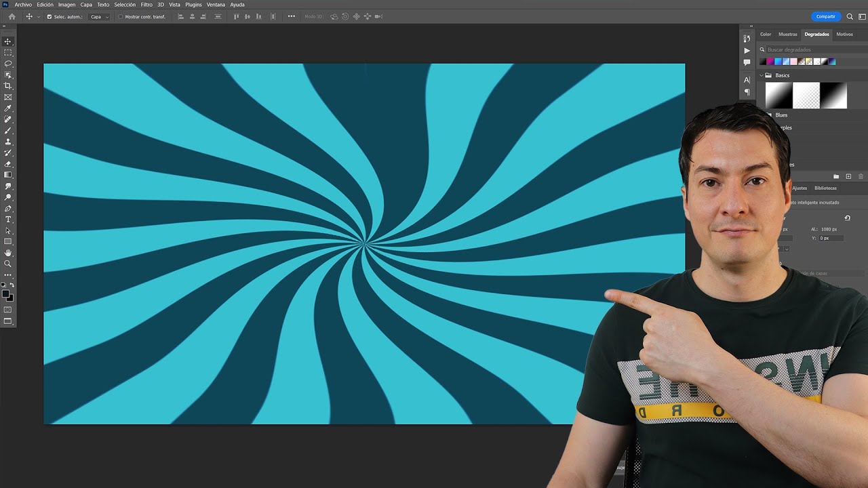Image resolution: width=868 pixels, height=488 pixels.
Task: Select the Pen tool
Action: (x=8, y=208)
